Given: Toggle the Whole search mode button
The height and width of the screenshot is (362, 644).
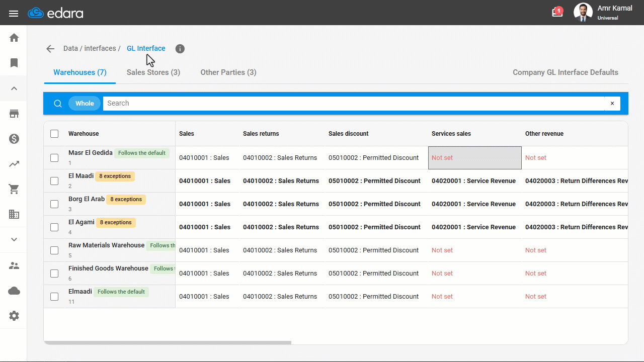Looking at the screenshot, I should click(x=85, y=104).
